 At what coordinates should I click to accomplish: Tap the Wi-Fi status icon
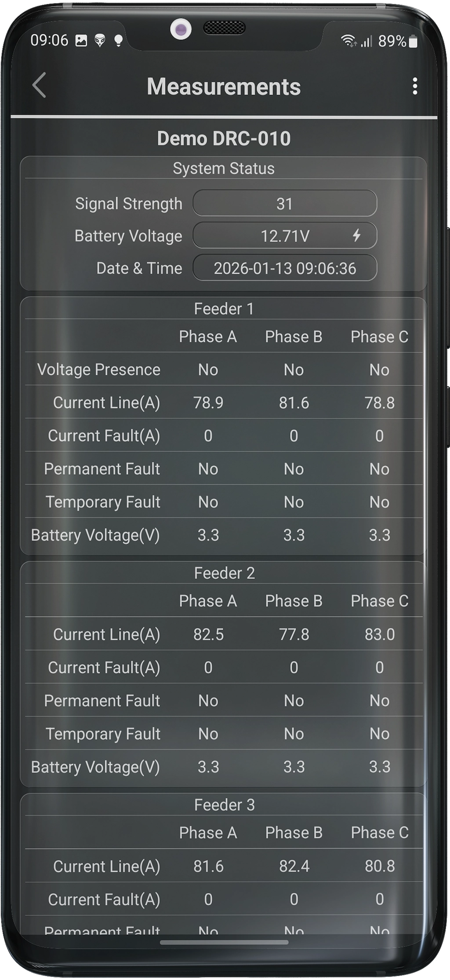click(348, 40)
